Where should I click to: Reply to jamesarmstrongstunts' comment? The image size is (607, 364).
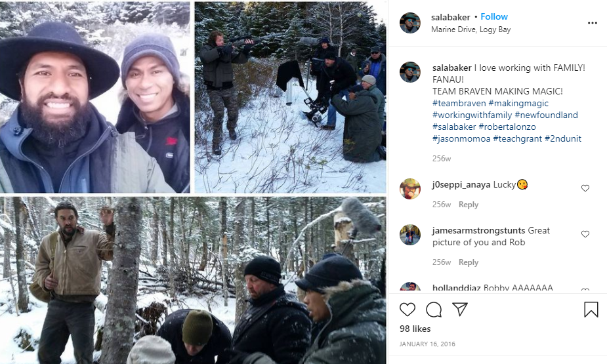469,262
